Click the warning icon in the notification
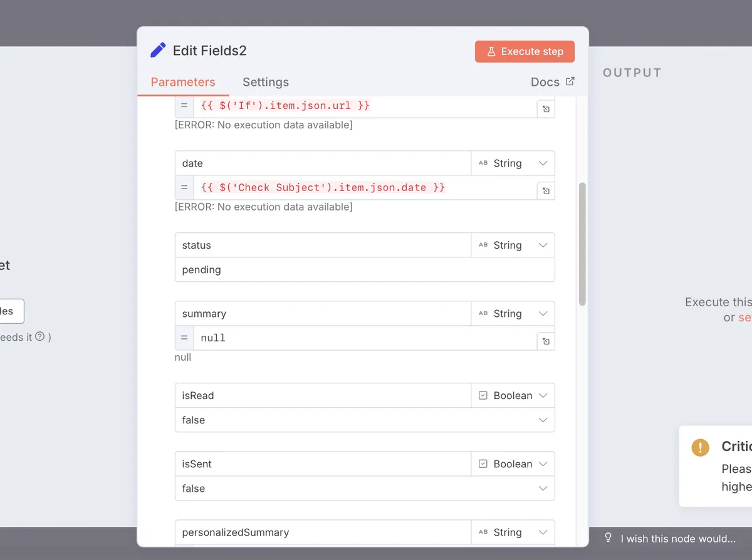752x560 pixels. coord(700,447)
